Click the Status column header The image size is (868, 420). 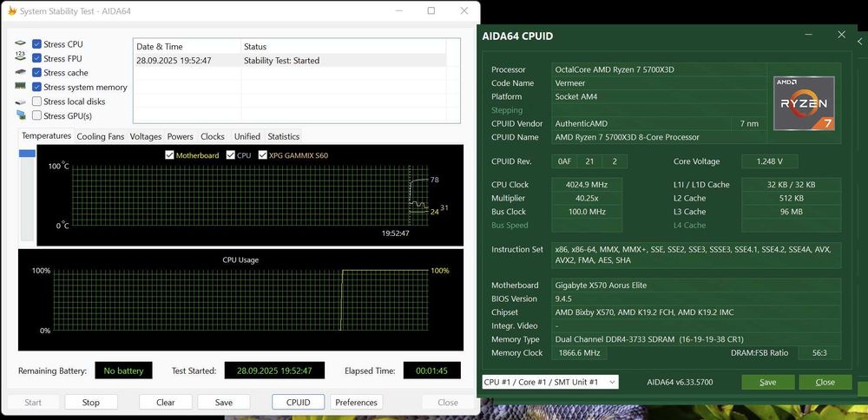pyautogui.click(x=343, y=47)
